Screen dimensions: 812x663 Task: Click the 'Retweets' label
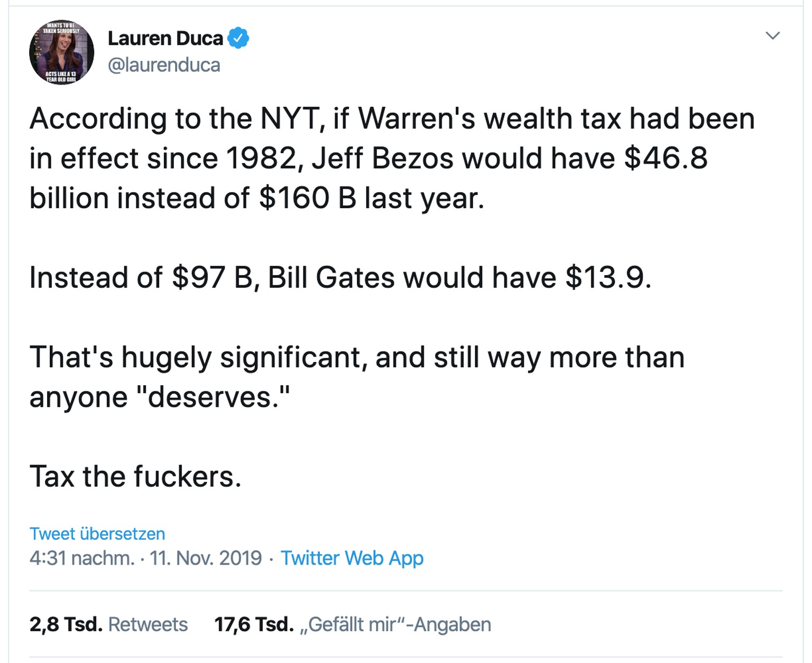[x=148, y=624]
